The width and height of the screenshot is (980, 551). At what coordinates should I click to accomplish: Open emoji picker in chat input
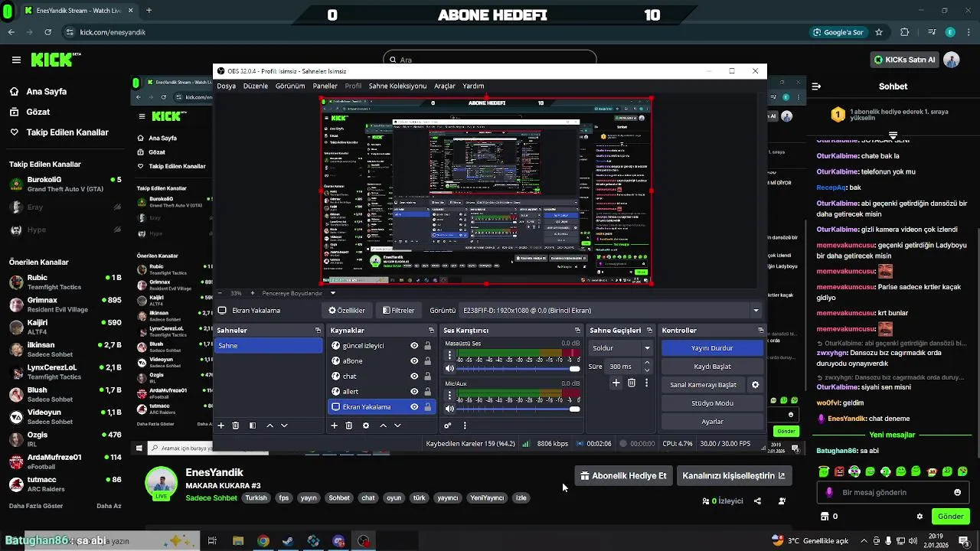(x=958, y=493)
